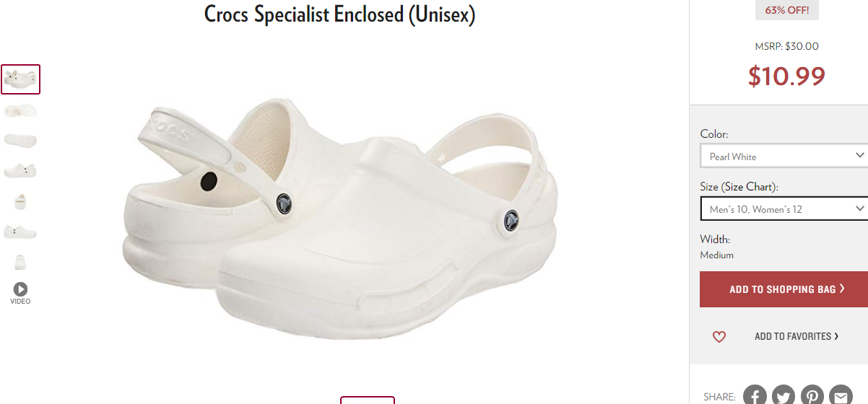Share product on Pinterest
868x404 pixels.
pos(812,395)
